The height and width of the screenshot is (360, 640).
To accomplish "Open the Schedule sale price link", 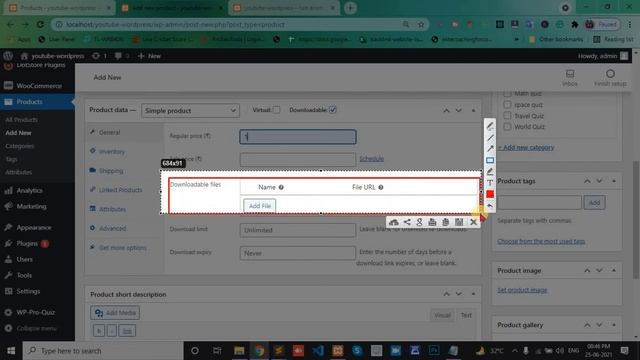I will point(371,159).
